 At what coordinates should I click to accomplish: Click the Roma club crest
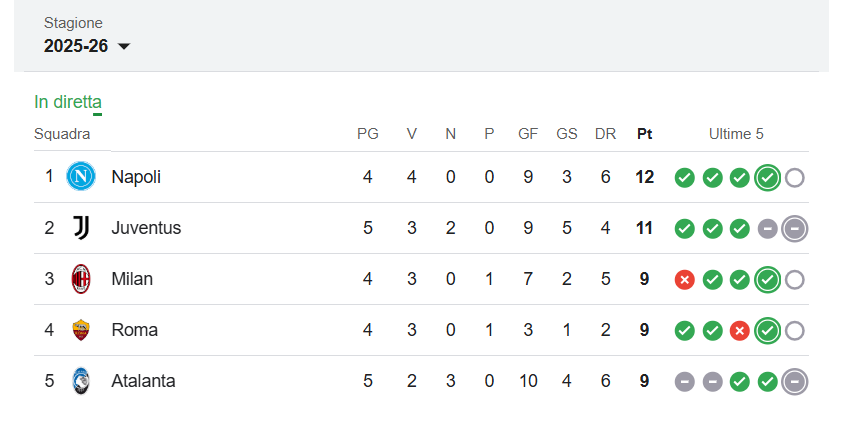(81, 330)
